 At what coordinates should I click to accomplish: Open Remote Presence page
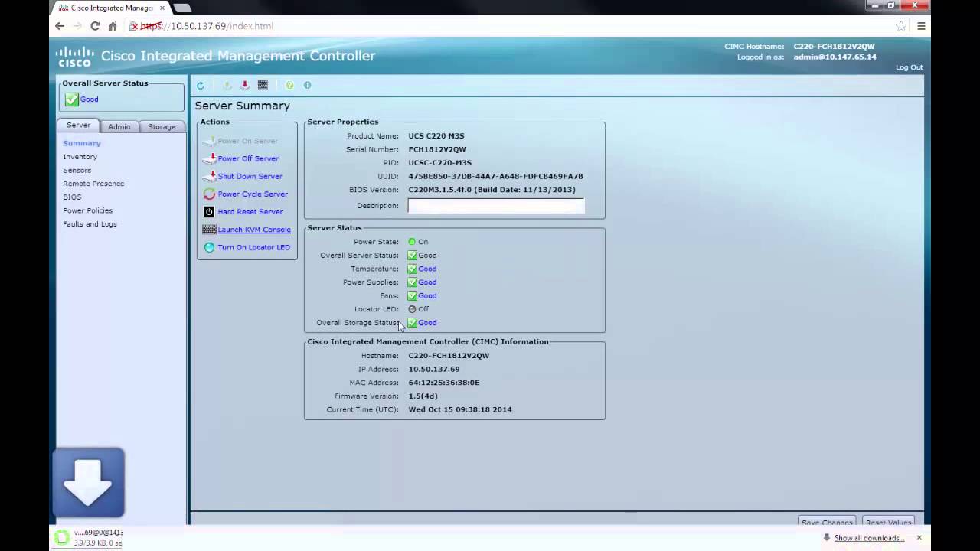tap(93, 184)
